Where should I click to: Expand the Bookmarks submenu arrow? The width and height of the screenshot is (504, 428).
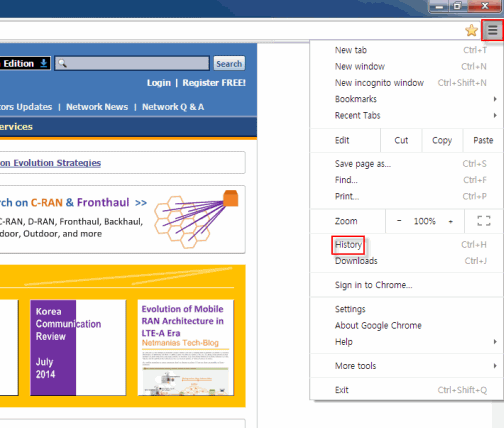495,99
